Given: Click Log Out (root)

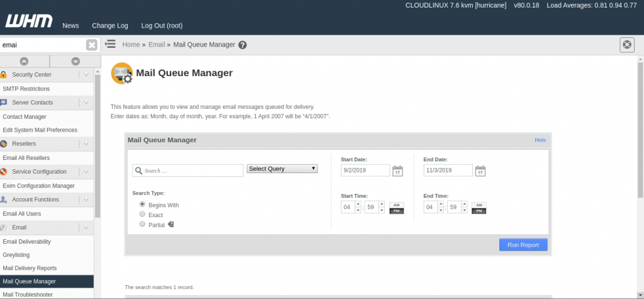Looking at the screenshot, I should click(x=162, y=26).
